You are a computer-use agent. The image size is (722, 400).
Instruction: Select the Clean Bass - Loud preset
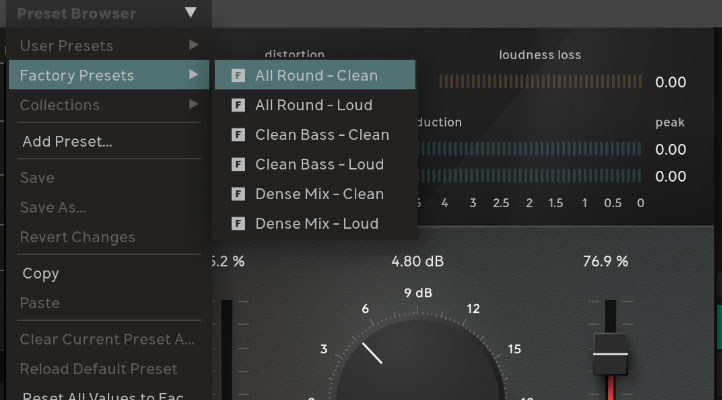coord(315,164)
